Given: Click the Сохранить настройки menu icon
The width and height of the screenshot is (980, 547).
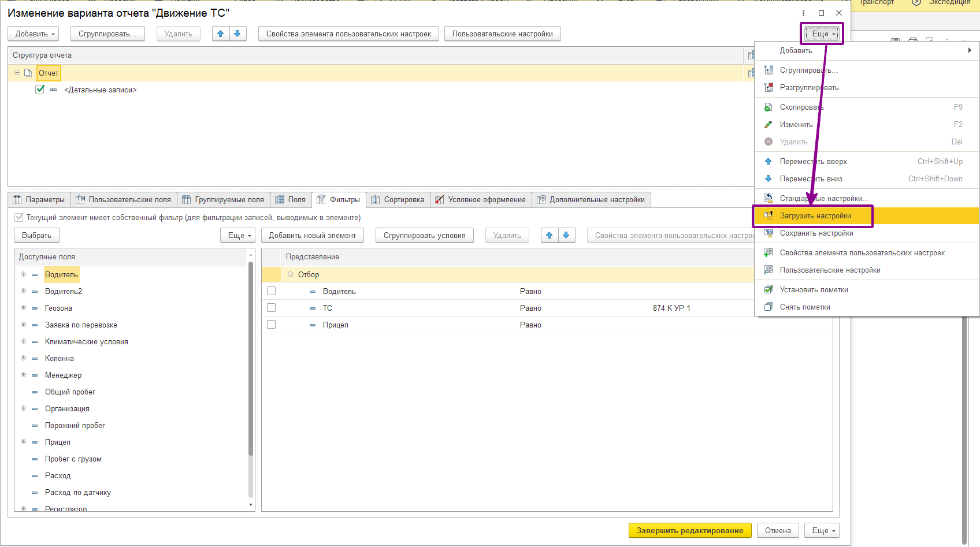Looking at the screenshot, I should click(769, 233).
